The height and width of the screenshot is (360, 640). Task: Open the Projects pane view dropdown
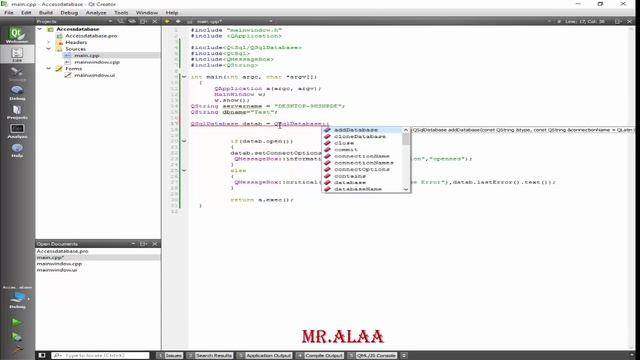[x=110, y=21]
